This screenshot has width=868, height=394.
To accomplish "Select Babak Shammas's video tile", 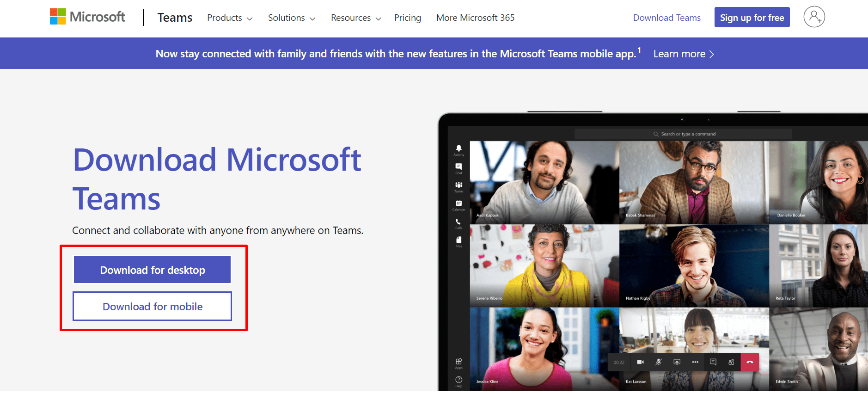I will pyautogui.click(x=694, y=182).
